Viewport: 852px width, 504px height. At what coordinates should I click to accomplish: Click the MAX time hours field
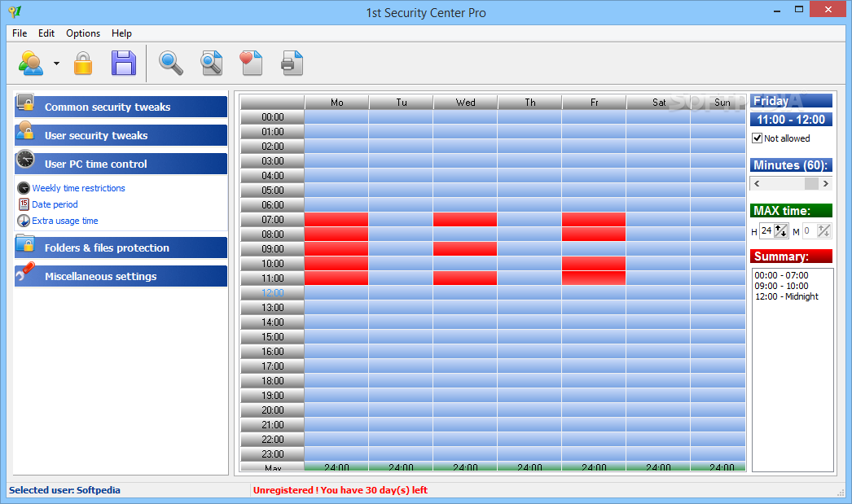click(x=766, y=230)
